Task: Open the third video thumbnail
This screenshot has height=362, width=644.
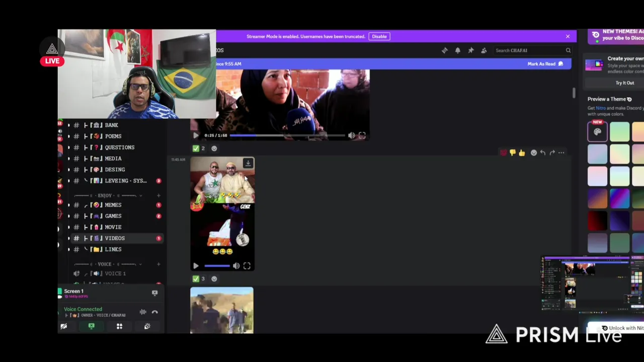Action: click(222, 310)
